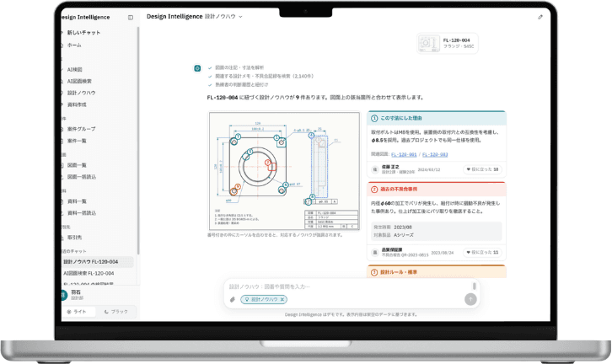Click the 佐藤 正之 author avatar
Image resolution: width=612 pixels, height=364 pixels.
tap(374, 169)
